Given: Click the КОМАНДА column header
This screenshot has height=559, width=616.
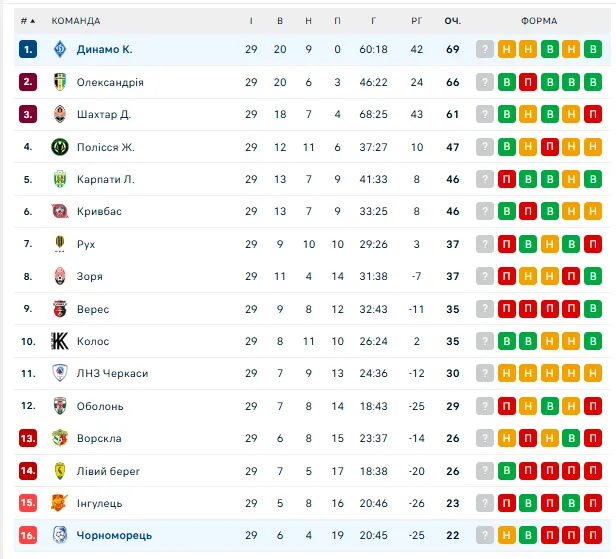Looking at the screenshot, I should pos(75,20).
